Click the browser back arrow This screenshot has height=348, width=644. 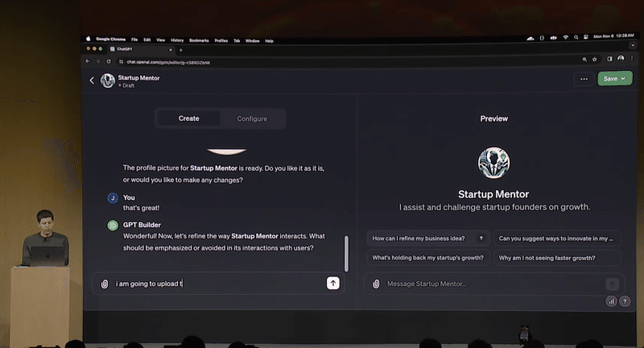(88, 61)
